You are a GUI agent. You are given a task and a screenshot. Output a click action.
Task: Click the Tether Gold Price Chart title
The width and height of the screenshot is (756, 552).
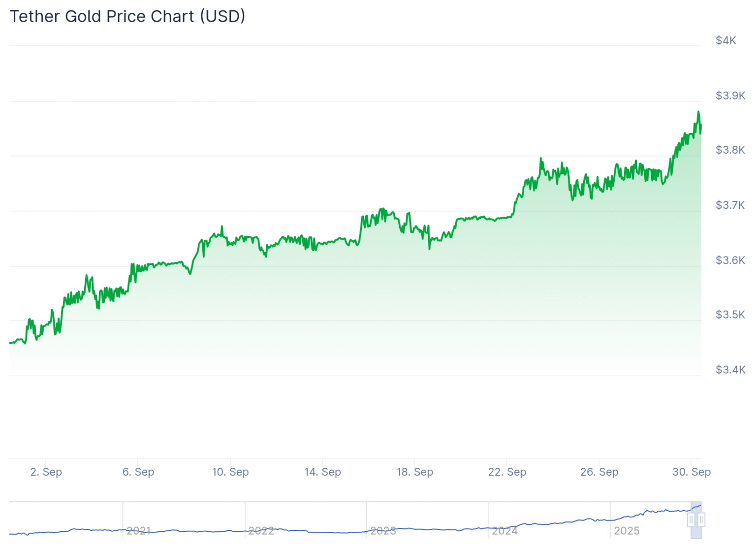click(x=127, y=16)
